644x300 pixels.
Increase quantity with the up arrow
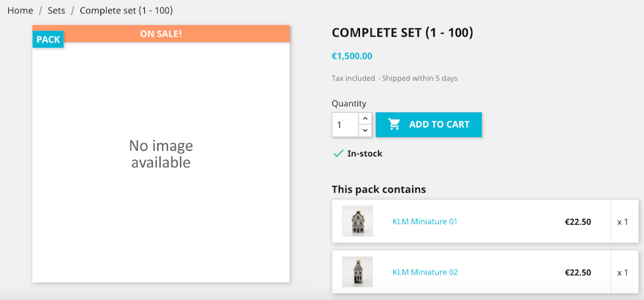pyautogui.click(x=365, y=118)
